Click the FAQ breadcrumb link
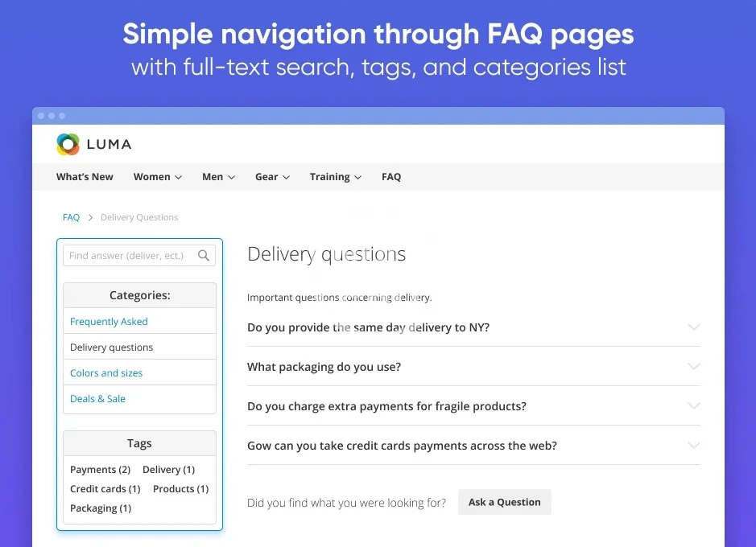This screenshot has width=756, height=547. [x=71, y=217]
